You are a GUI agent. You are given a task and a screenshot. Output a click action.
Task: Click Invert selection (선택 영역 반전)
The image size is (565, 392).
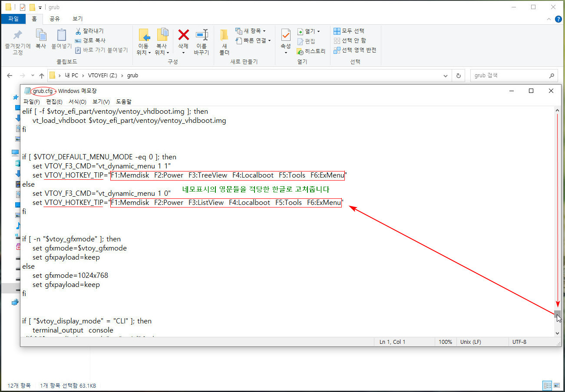(x=355, y=50)
